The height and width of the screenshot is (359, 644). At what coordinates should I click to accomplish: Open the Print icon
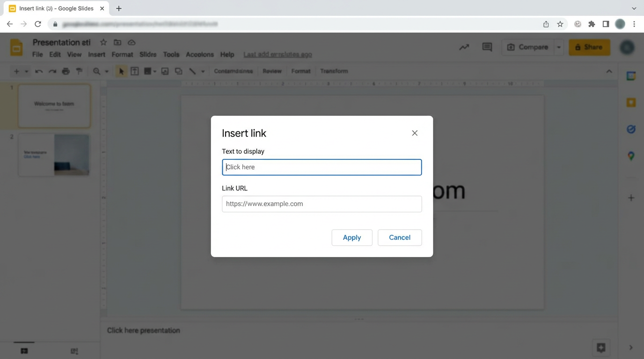pyautogui.click(x=66, y=71)
